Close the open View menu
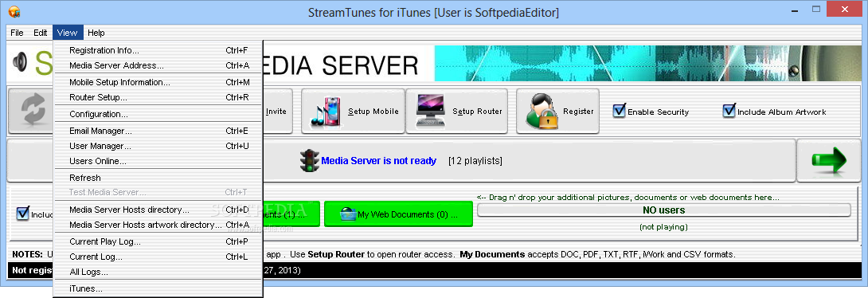The width and height of the screenshot is (868, 298). (68, 33)
